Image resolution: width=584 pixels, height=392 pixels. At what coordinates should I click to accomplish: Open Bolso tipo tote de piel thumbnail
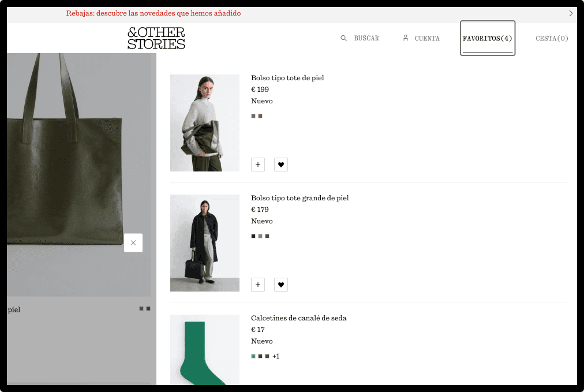[205, 123]
